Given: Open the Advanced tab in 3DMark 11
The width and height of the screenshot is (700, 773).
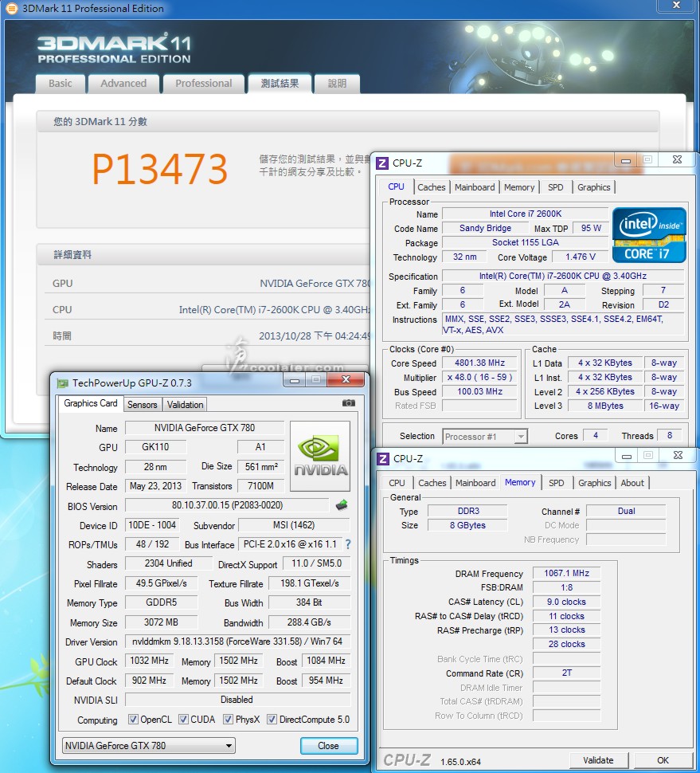Looking at the screenshot, I should coord(123,84).
